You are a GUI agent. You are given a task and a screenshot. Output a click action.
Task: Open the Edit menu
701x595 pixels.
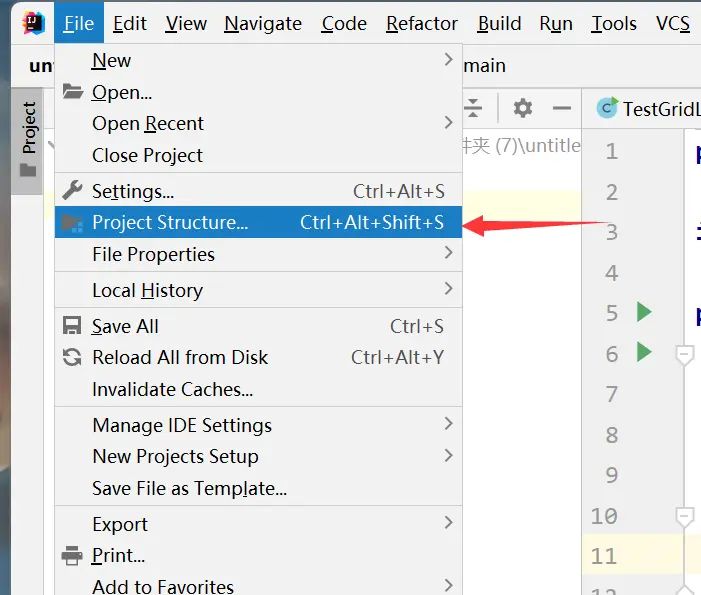pyautogui.click(x=130, y=24)
